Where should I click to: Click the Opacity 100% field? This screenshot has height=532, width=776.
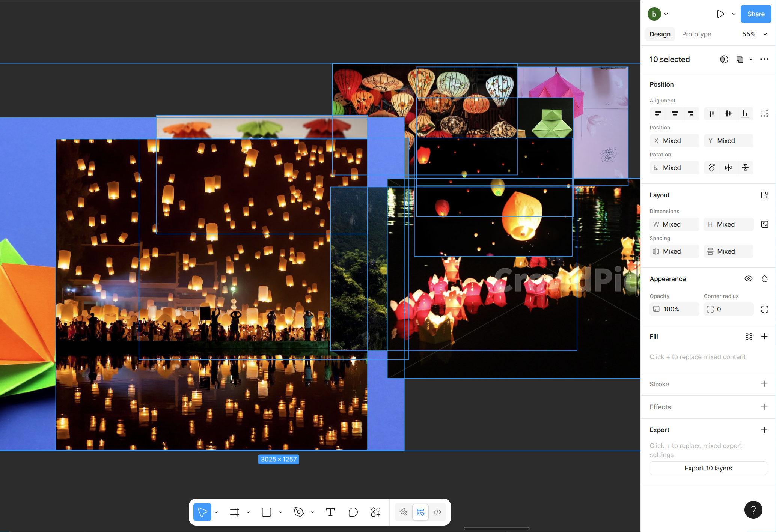[x=674, y=309]
